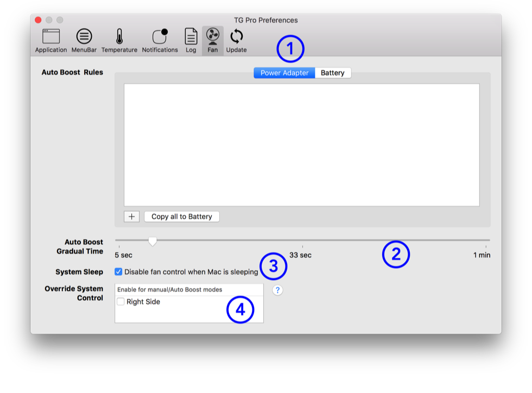Viewport: 532px width, 393px height.
Task: Click the Enable for manual/Auto Boost modes header
Action: 189,290
